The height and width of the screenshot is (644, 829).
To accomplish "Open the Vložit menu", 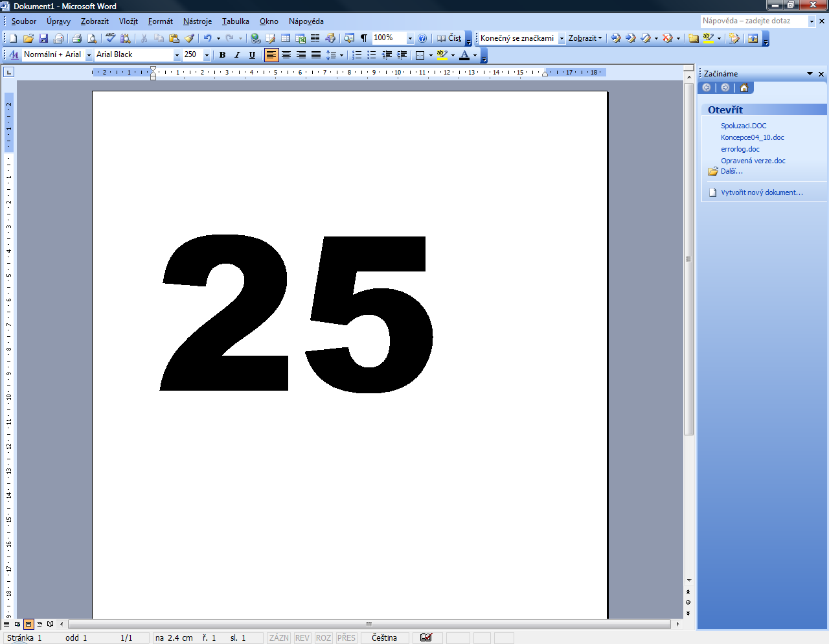I will point(128,21).
